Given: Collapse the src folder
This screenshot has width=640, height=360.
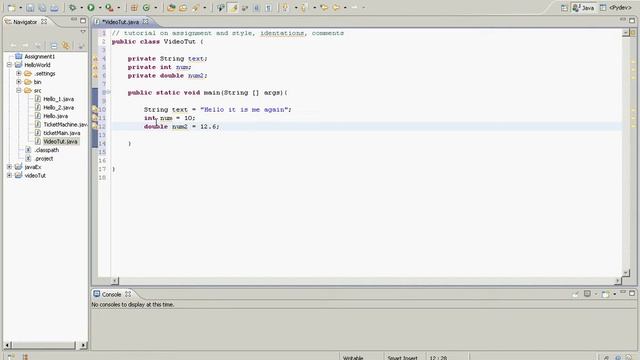Looking at the screenshot, I should click(x=19, y=90).
